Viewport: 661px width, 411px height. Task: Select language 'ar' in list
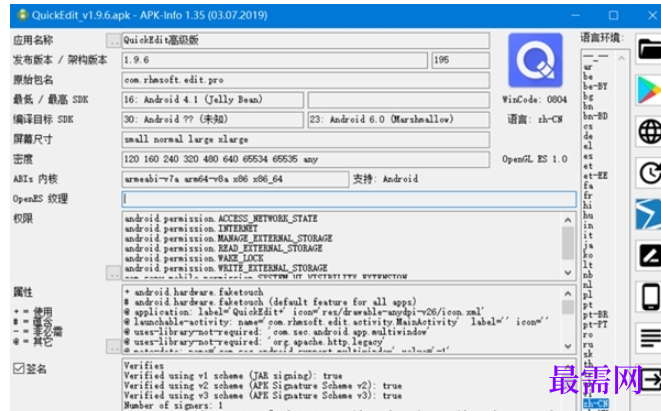588,67
